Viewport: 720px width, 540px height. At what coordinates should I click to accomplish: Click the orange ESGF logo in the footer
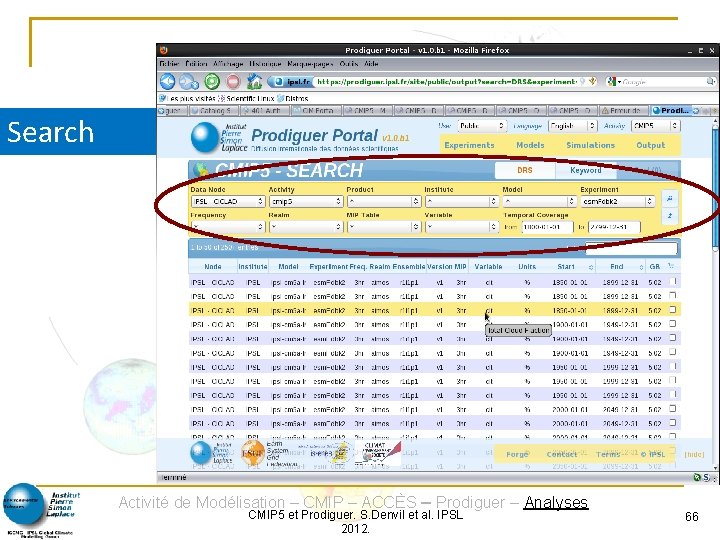[x=253, y=453]
